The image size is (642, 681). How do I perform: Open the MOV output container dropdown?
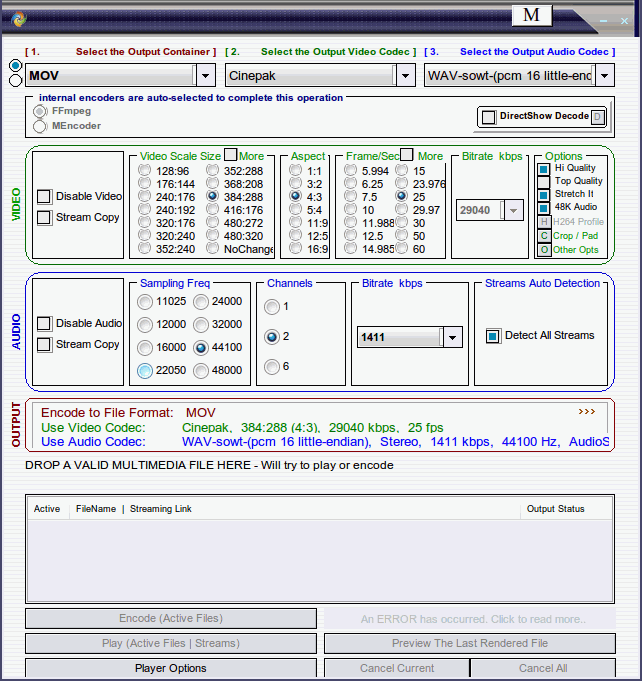tap(205, 75)
